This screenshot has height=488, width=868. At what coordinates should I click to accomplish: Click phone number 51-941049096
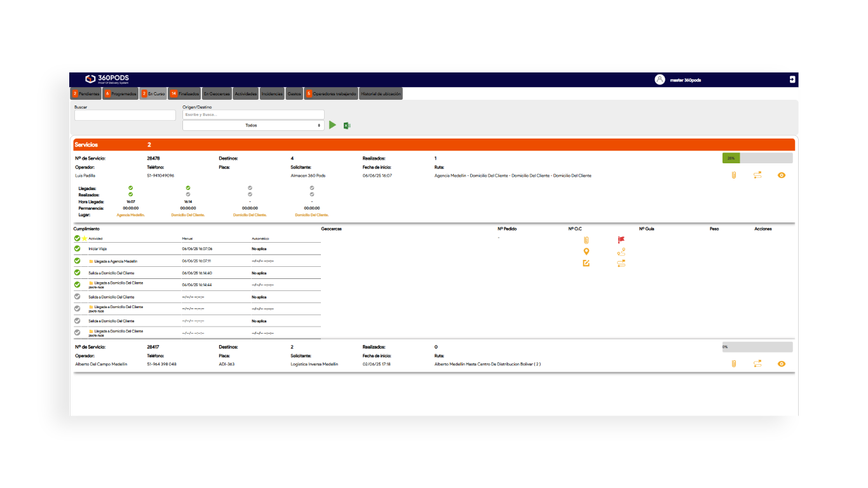coord(160,175)
